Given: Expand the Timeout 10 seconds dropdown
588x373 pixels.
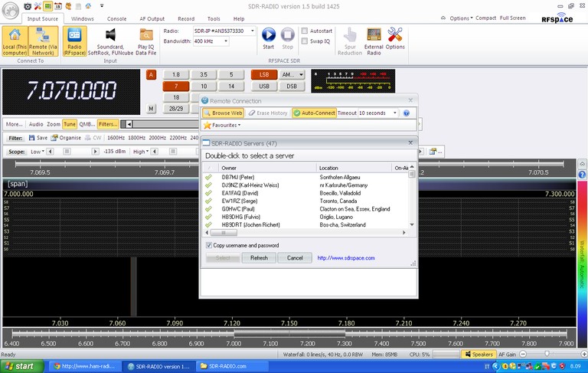Looking at the screenshot, I should 395,113.
